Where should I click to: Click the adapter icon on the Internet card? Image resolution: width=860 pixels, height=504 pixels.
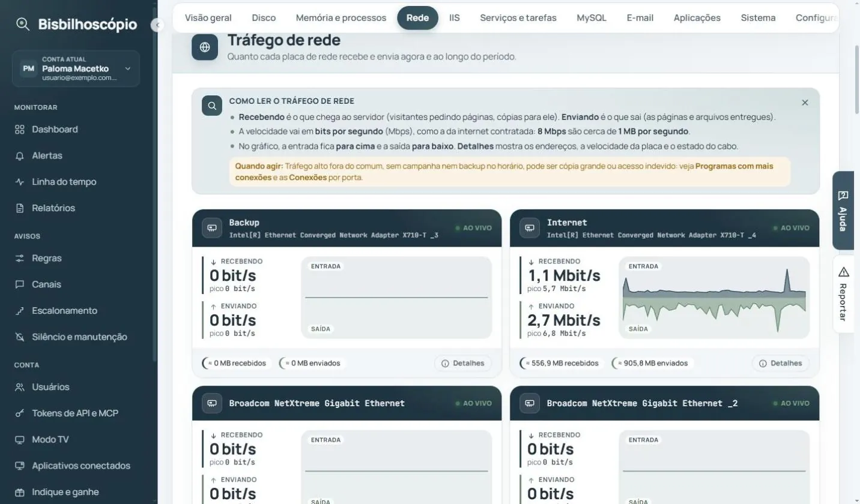[x=530, y=228]
